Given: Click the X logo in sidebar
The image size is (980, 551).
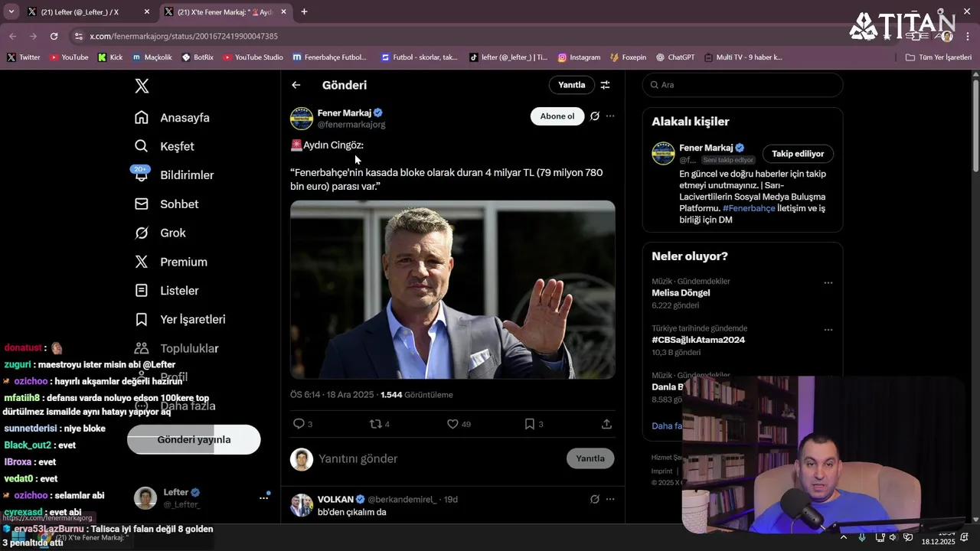Looking at the screenshot, I should (x=142, y=86).
